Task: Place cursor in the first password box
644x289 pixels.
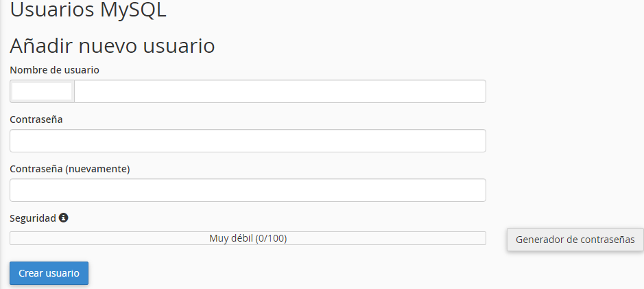Action: (248, 141)
